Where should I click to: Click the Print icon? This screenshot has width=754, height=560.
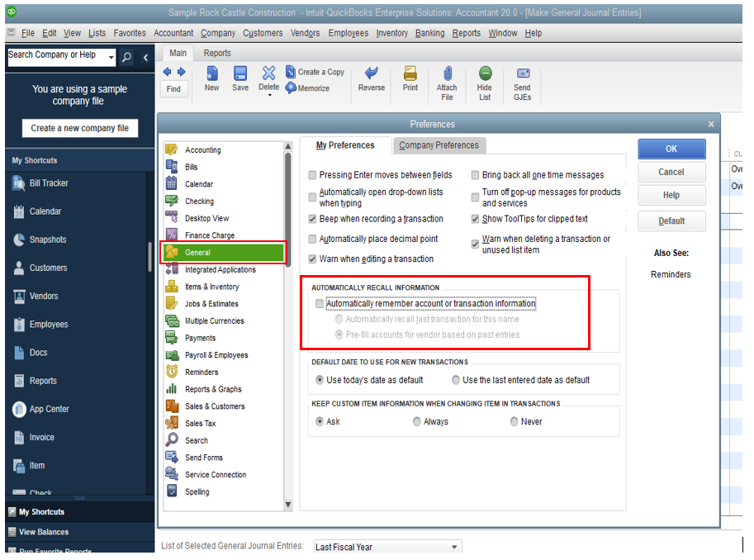point(410,74)
